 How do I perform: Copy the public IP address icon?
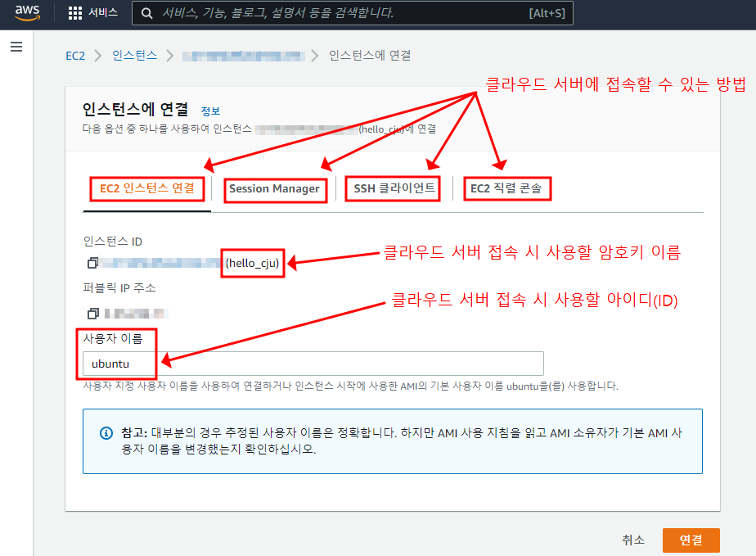click(x=92, y=314)
